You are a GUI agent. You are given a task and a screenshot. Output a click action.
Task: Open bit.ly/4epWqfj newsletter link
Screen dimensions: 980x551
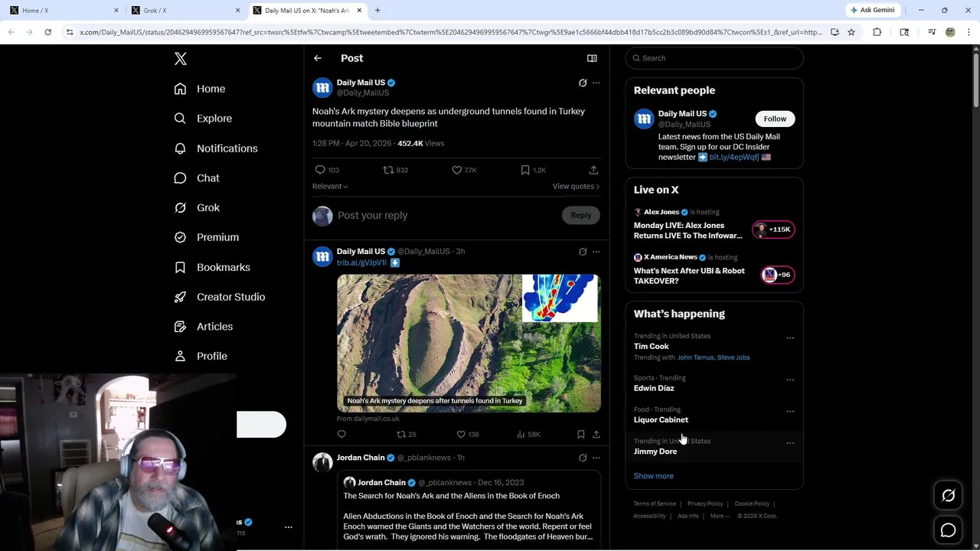pos(733,157)
